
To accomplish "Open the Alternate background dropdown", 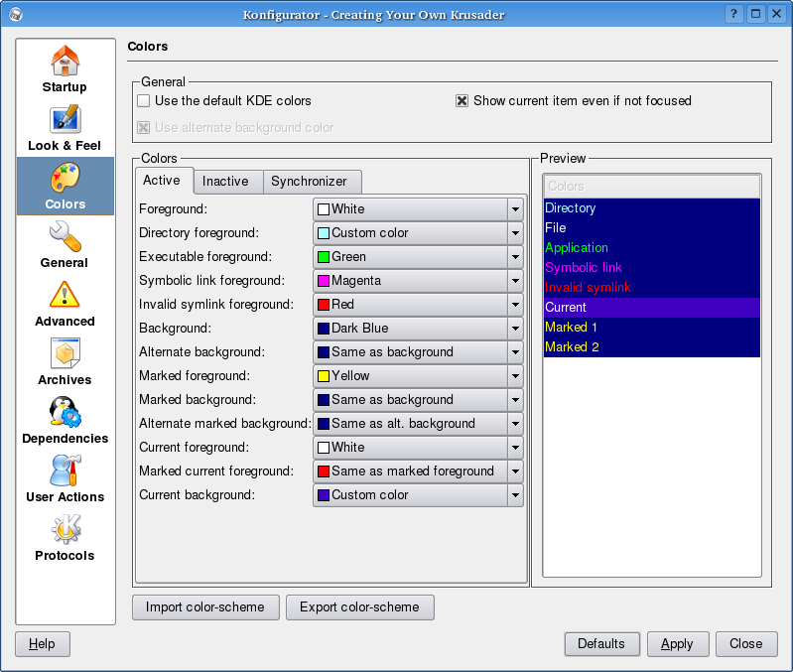I will coord(418,352).
